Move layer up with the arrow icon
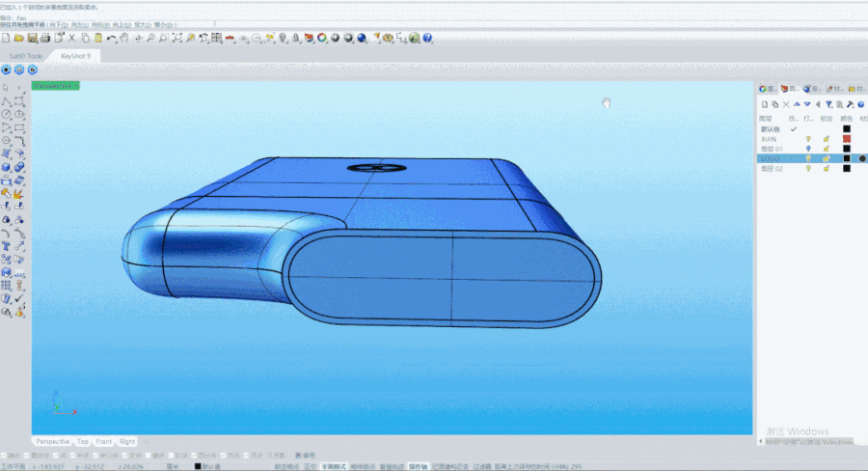The image size is (868, 471). pyautogui.click(x=797, y=104)
